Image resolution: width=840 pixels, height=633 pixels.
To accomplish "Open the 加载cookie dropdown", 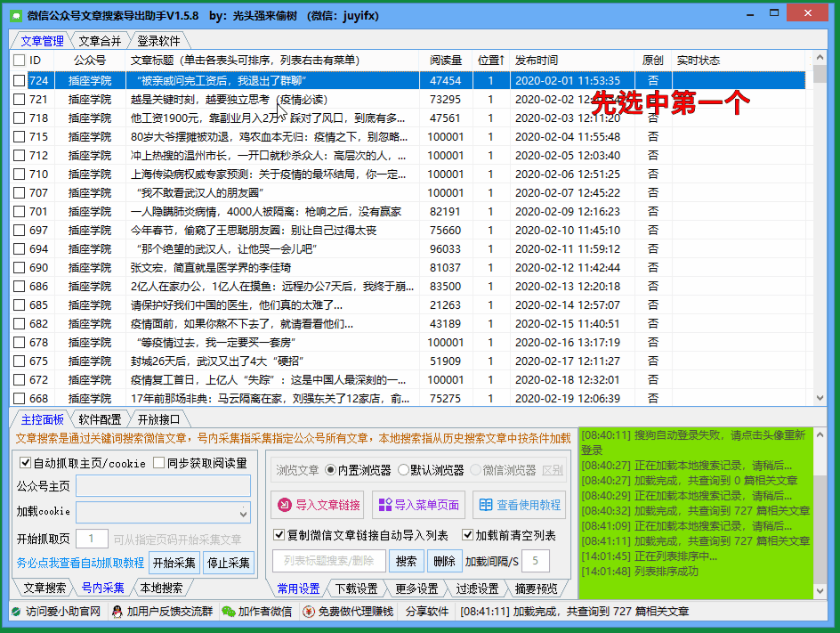I will [x=243, y=513].
